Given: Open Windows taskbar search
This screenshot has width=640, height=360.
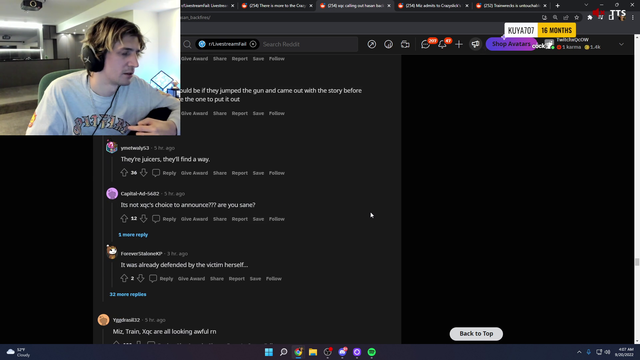Looking at the screenshot, I should (283, 352).
